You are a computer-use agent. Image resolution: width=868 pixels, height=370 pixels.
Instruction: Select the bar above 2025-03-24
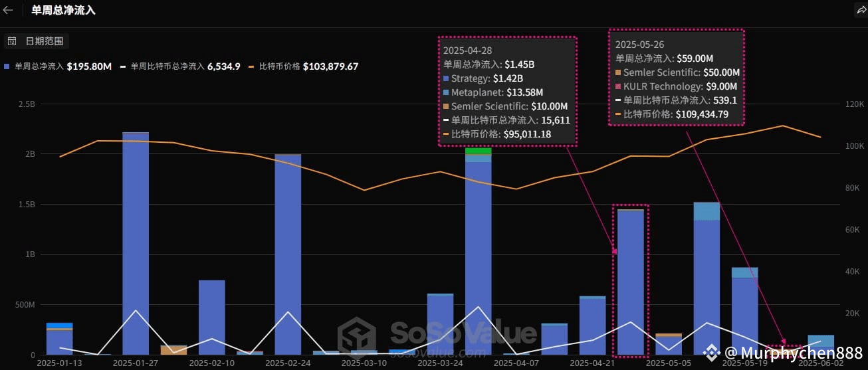440,324
